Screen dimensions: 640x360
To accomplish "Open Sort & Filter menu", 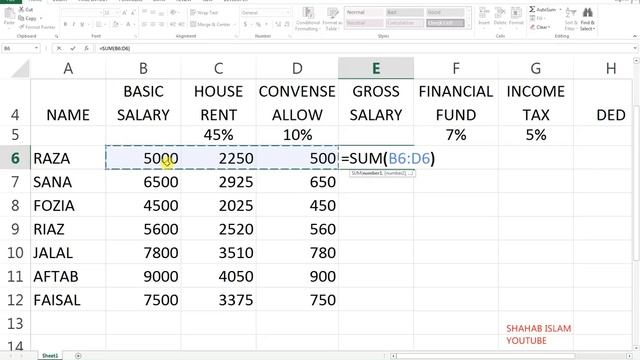I will (571, 19).
